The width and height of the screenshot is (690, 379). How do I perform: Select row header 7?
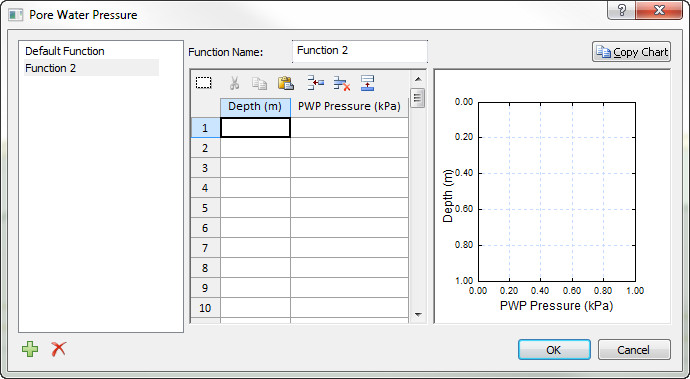pyautogui.click(x=205, y=248)
